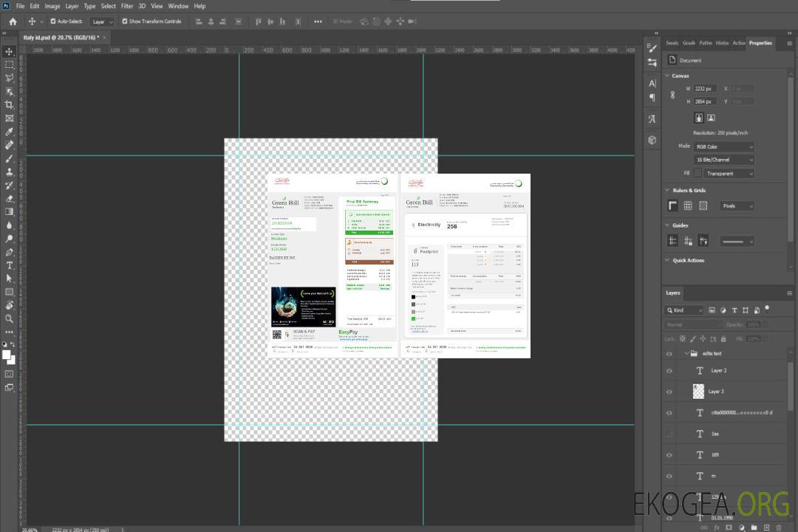Click the Home icon in options bar
This screenshot has width=798, height=532.
point(13,21)
